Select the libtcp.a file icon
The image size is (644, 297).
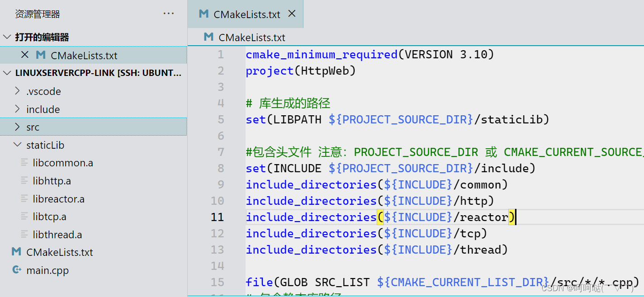click(25, 217)
